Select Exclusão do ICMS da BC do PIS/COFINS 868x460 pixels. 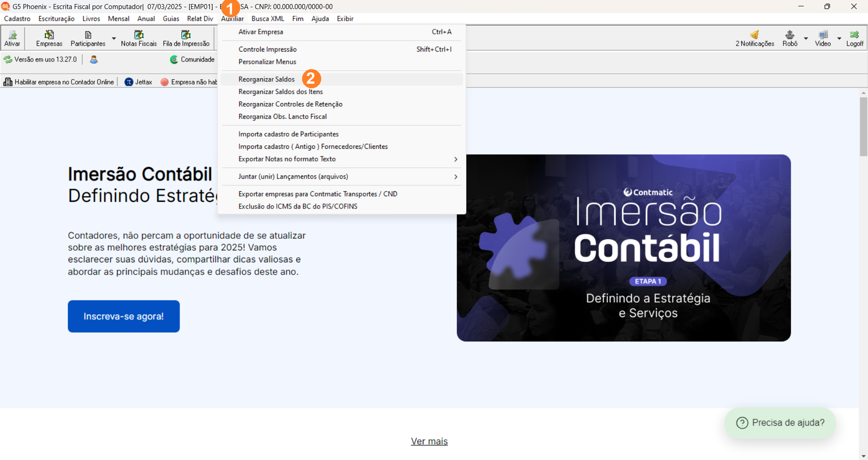point(342,206)
